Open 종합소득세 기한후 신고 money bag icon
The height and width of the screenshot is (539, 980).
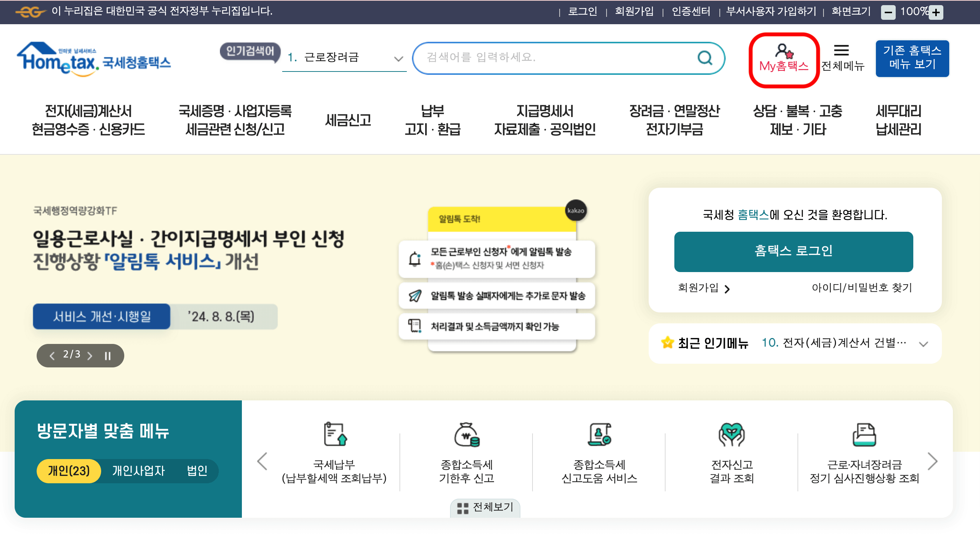point(467,435)
